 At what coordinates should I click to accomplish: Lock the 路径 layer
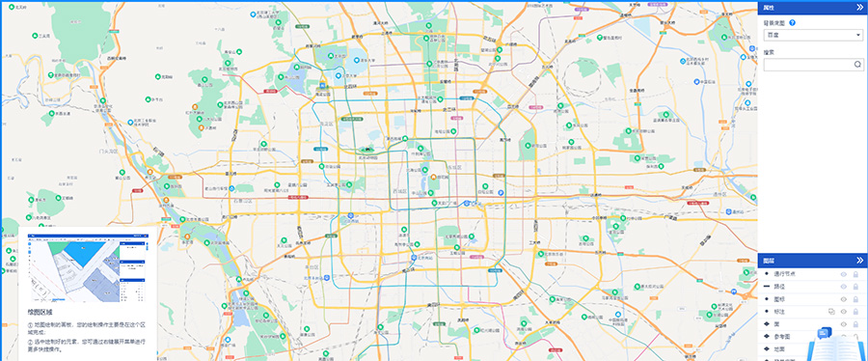click(855, 287)
